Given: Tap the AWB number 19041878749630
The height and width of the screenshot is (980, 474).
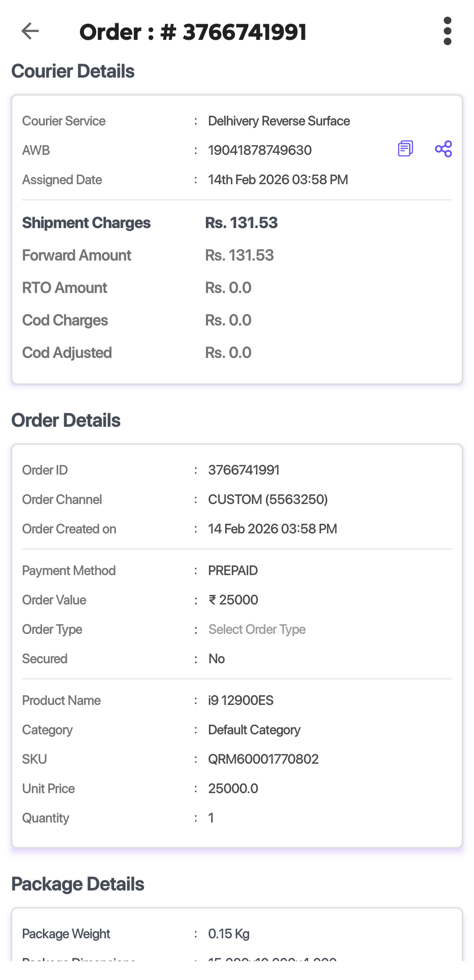Looking at the screenshot, I should (260, 150).
